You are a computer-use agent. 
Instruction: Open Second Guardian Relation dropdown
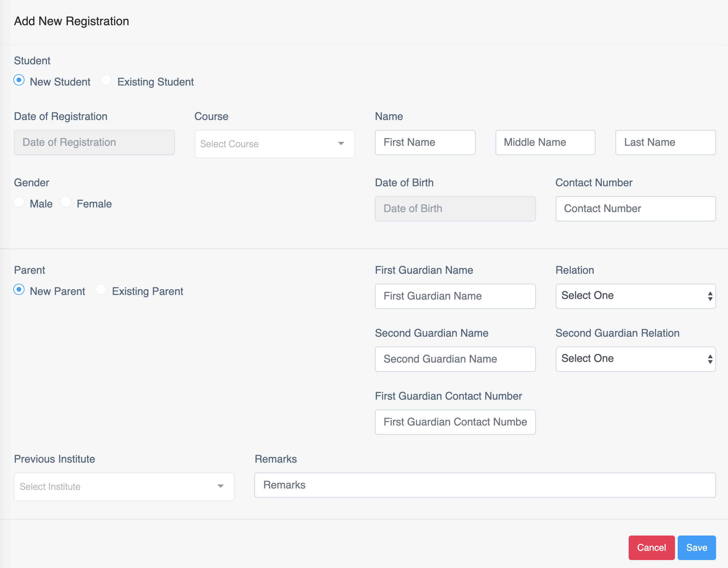[635, 359]
